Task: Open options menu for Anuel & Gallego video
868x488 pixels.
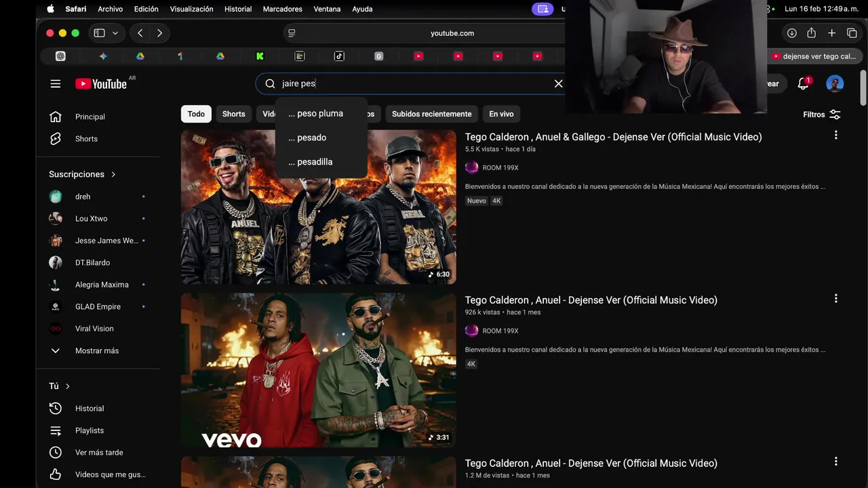Action: coord(835,135)
